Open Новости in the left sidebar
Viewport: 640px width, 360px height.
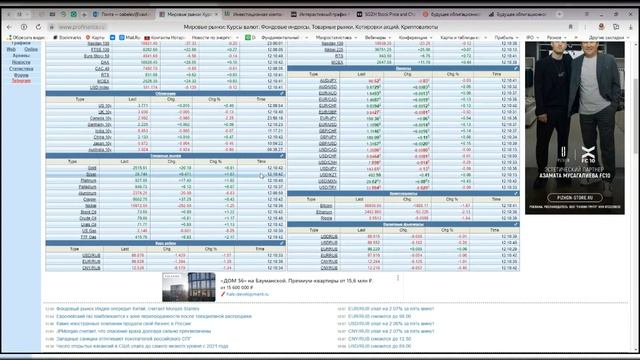pos(21,62)
